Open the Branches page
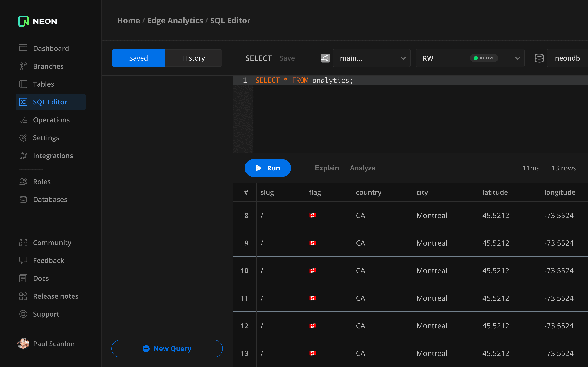Screen dimensions: 588x367 click(x=48, y=66)
